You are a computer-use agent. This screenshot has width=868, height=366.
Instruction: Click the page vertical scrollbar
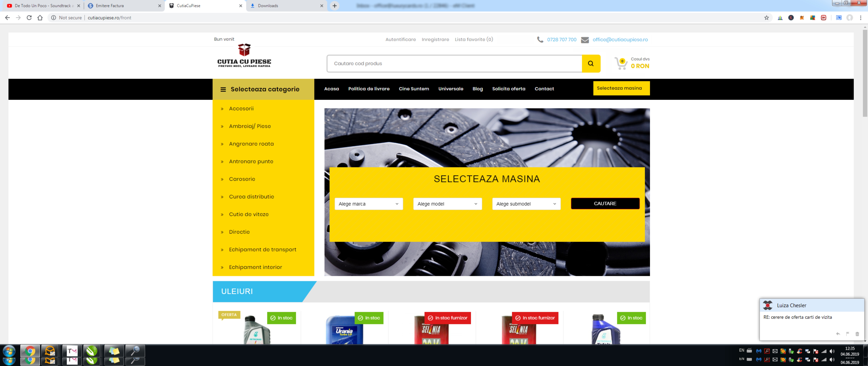865,74
